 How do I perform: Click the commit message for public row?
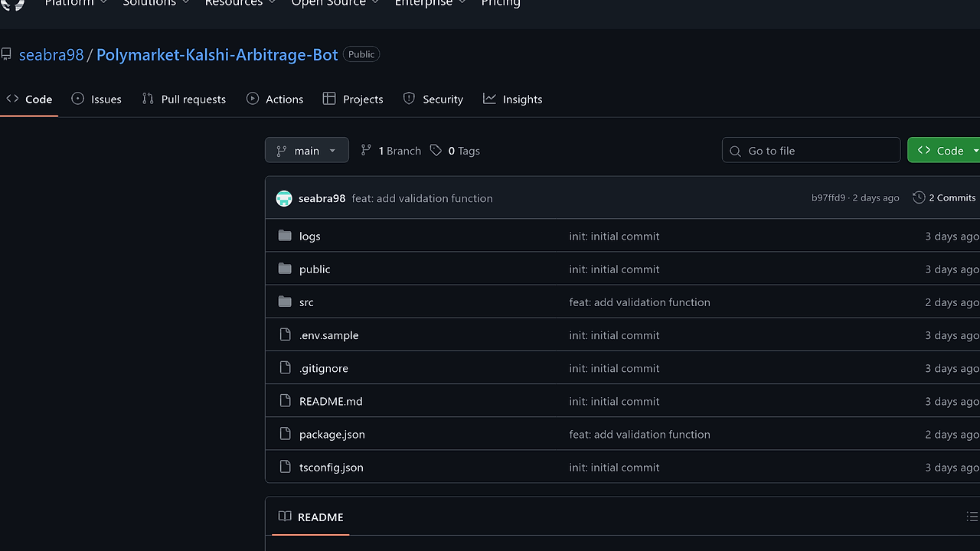point(614,269)
